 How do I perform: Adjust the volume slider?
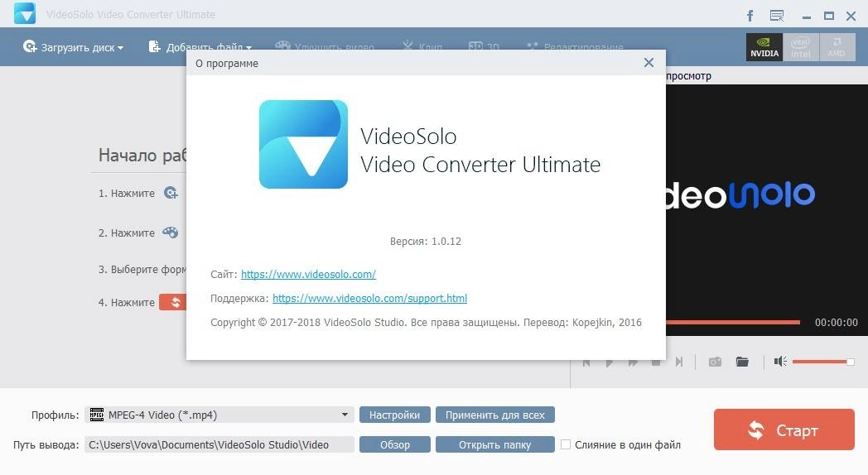[x=823, y=362]
